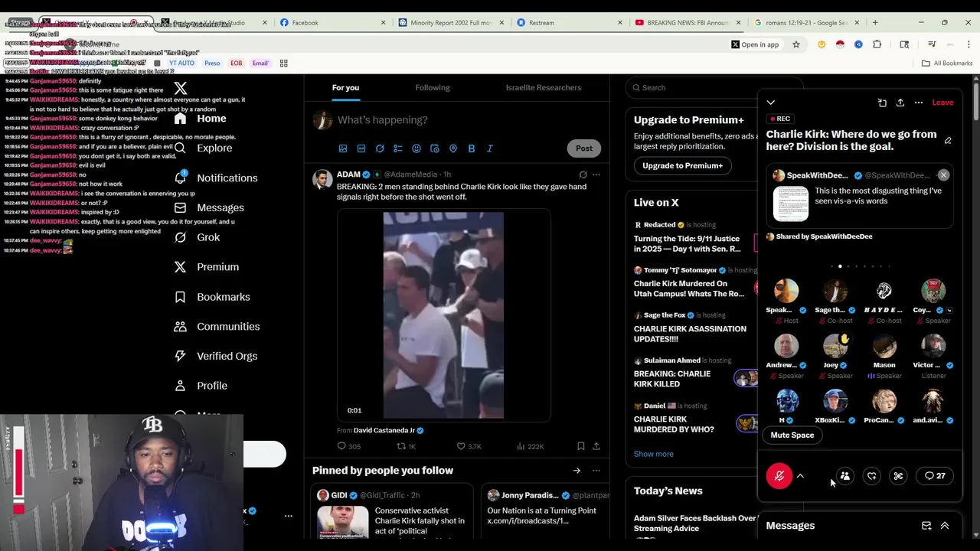Click the Post button
The width and height of the screenshot is (980, 551).
point(584,148)
